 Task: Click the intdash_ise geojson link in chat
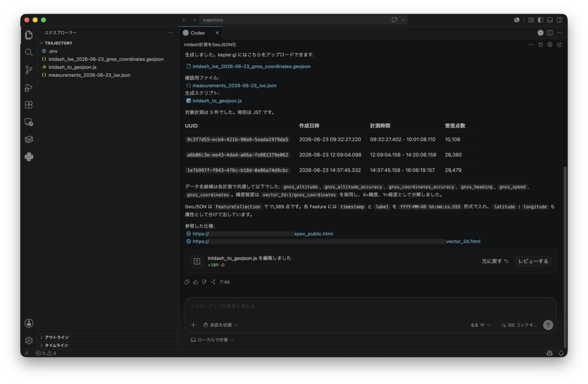[x=251, y=66]
